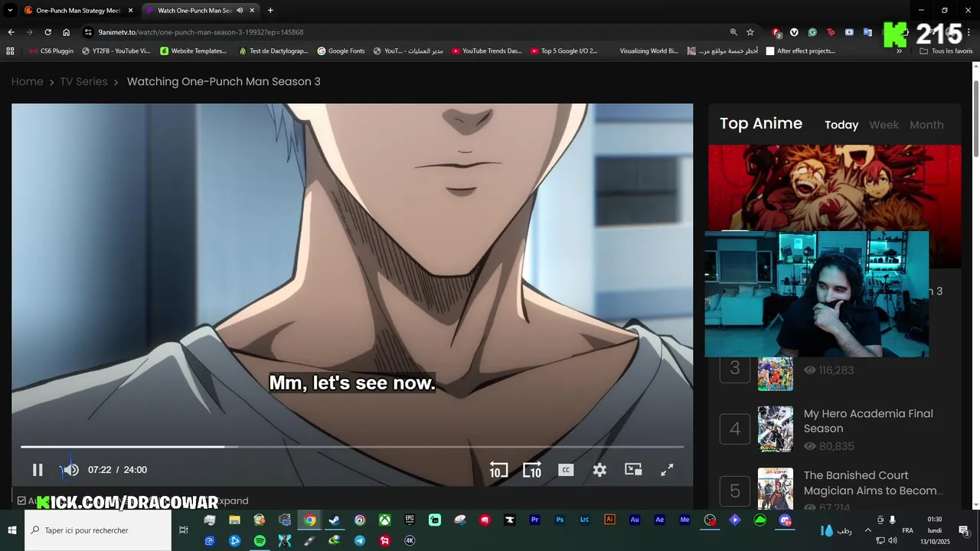Screen dimensions: 980x551
Task: Select the Today tab in Top Anime
Action: tap(841, 125)
